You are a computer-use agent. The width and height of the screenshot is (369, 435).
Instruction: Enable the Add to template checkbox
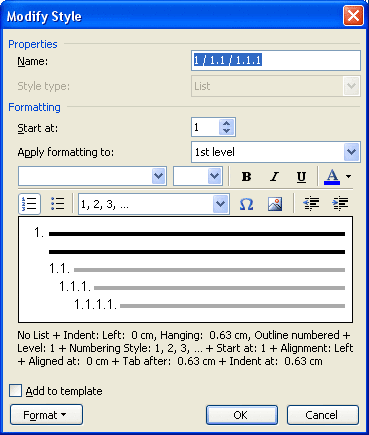[x=15, y=391]
